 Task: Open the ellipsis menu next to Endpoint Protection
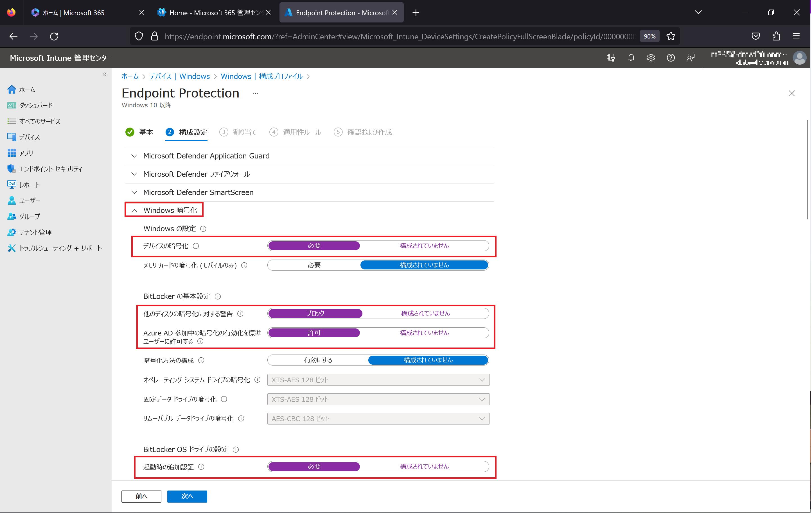(255, 93)
